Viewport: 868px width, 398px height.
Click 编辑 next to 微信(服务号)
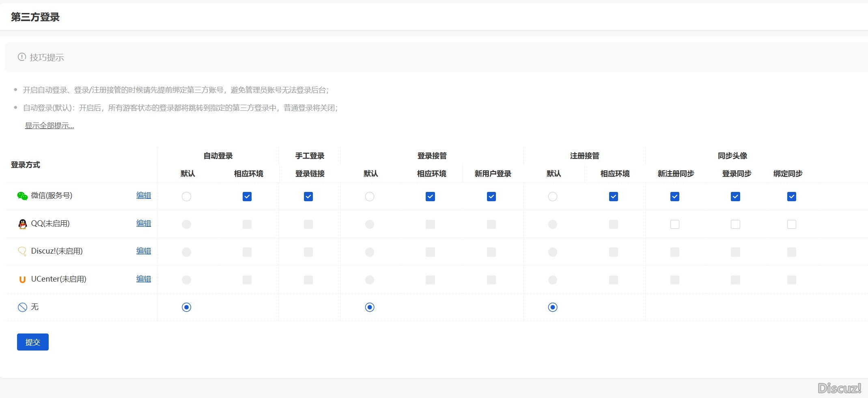coord(143,195)
